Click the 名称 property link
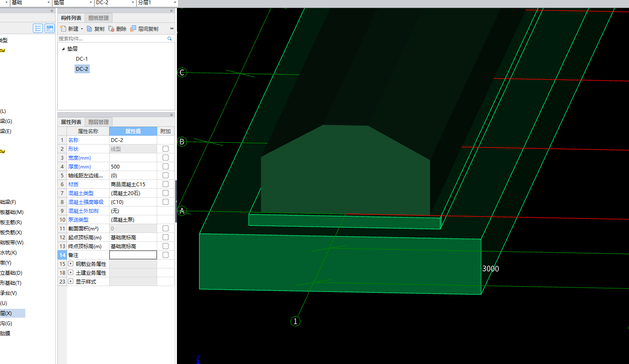Image resolution: width=629 pixels, height=364 pixels. pos(73,140)
